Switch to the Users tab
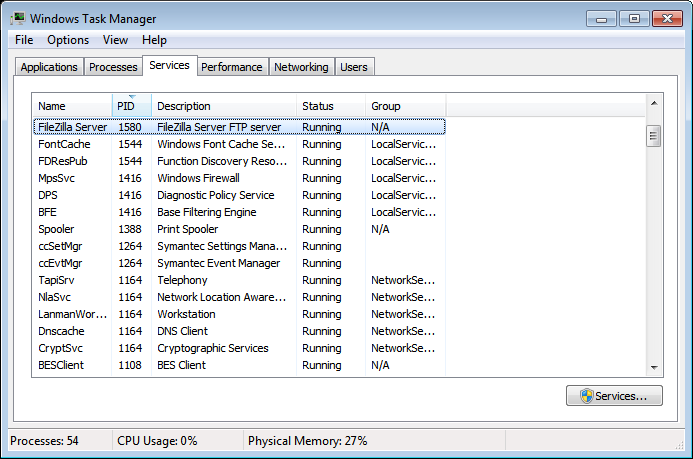 (354, 67)
